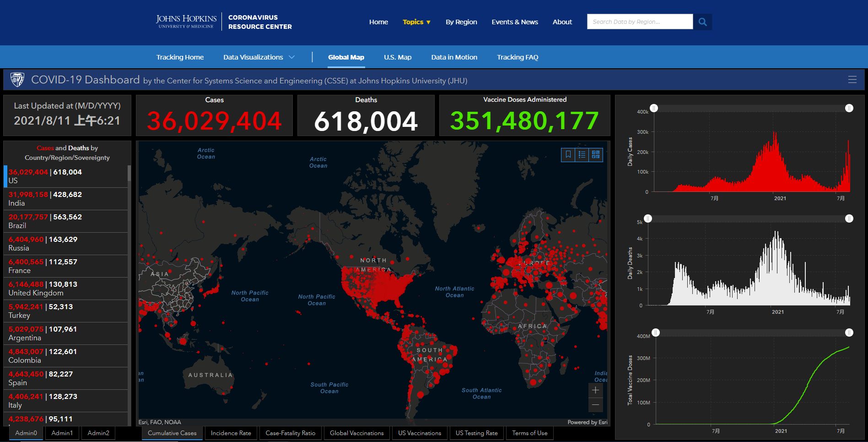
Task: Open the map bookmarks icon
Action: click(568, 155)
